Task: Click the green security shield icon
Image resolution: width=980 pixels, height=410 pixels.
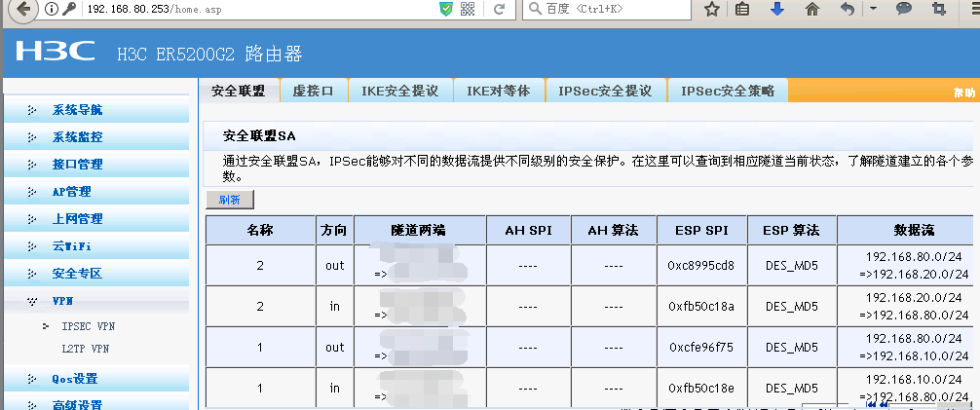Action: tap(445, 9)
